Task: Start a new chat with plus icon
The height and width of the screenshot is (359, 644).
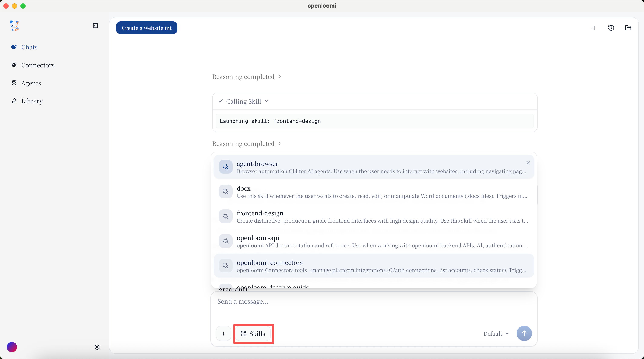Action: tap(594, 28)
